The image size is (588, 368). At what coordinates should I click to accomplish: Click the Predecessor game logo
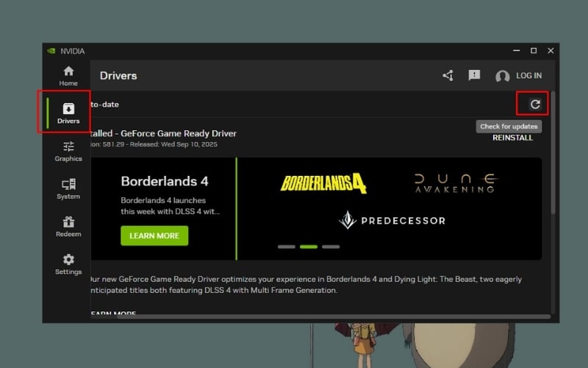pos(392,220)
